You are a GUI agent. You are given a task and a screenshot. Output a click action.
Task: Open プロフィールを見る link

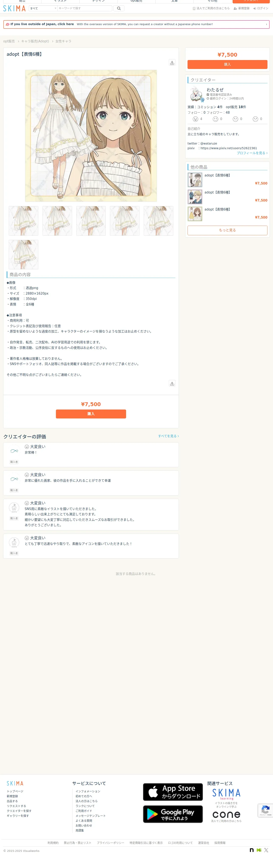(252, 153)
